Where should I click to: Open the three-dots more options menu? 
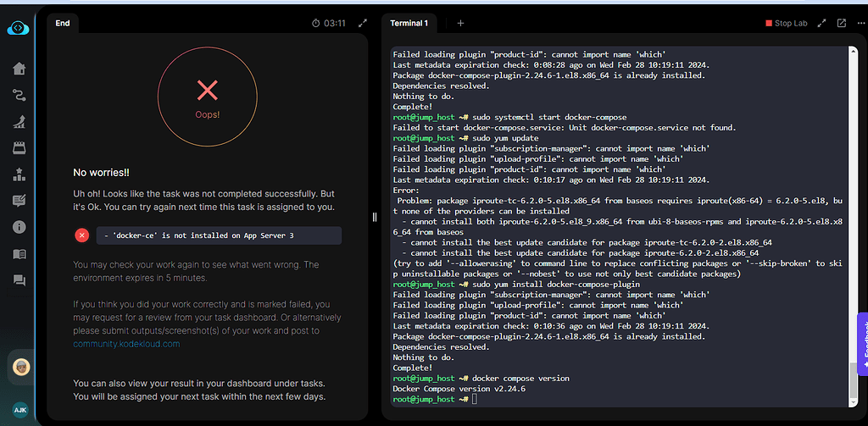click(862, 23)
